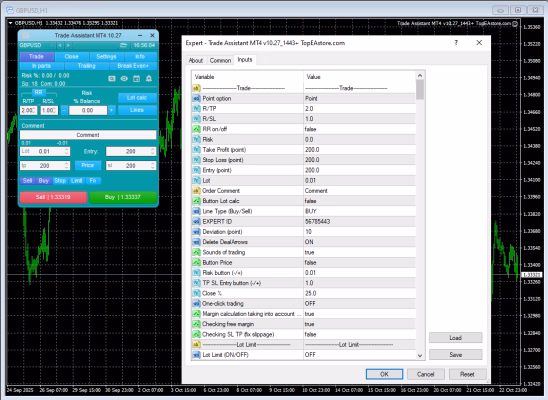Toggle the RR switch above R/TP
This screenshot has width=548, height=400.
(38, 93)
